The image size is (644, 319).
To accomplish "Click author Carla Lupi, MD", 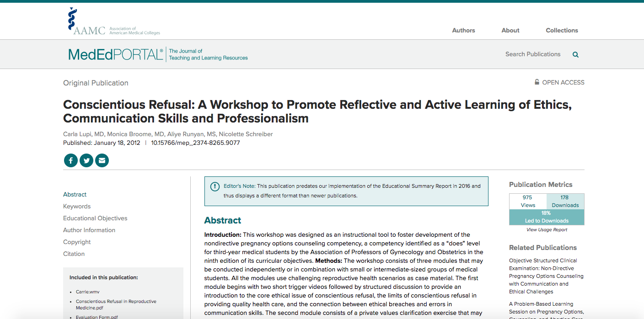I will pos(83,134).
